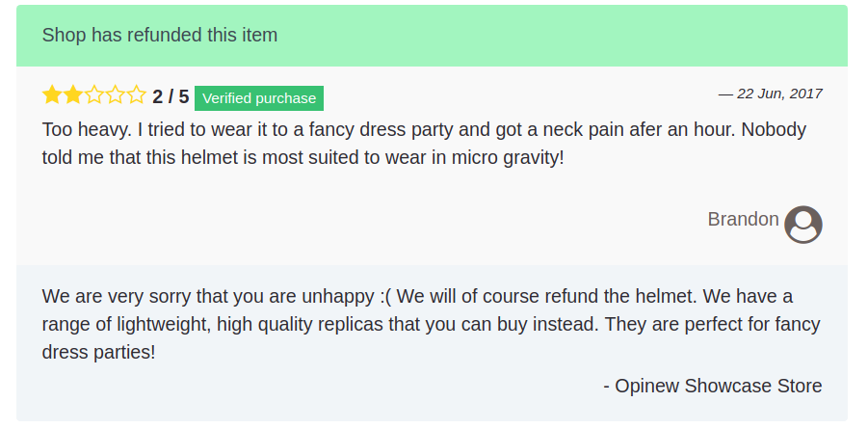Click the fifth empty rating star
The image size is (868, 429).
(136, 95)
